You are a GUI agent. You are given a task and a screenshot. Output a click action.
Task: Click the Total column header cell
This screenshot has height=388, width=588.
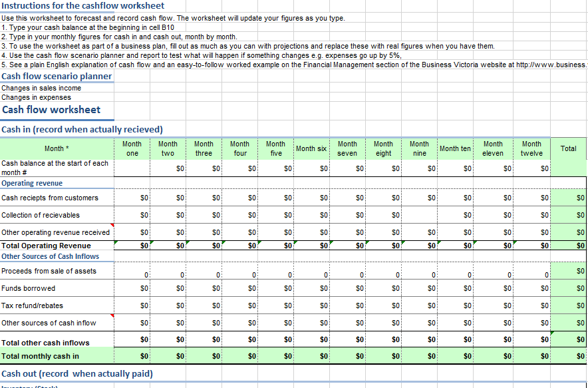[569, 148]
